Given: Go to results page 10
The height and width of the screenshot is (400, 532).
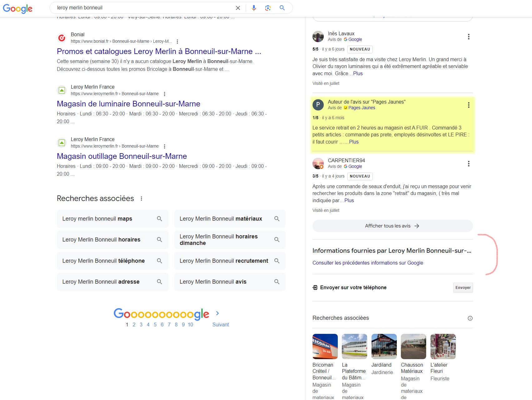Looking at the screenshot, I should [190, 324].
